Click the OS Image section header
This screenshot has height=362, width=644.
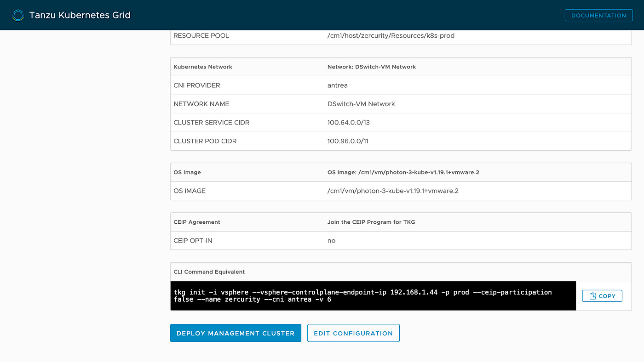click(x=187, y=172)
